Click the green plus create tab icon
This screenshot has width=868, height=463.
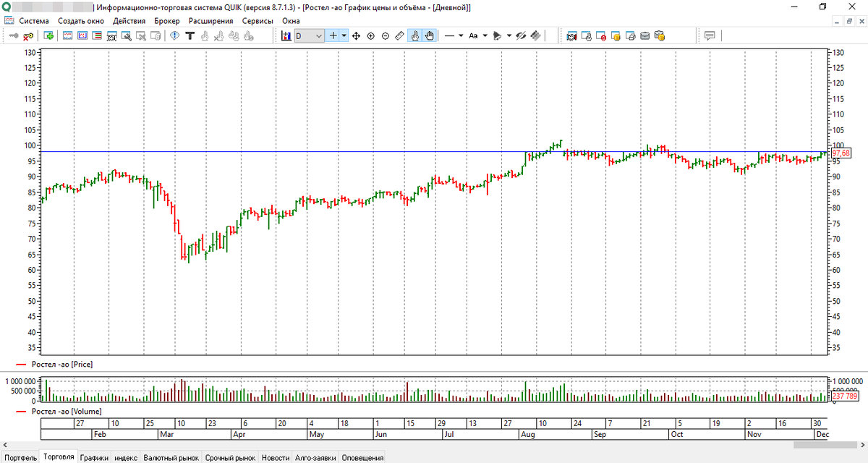48,35
